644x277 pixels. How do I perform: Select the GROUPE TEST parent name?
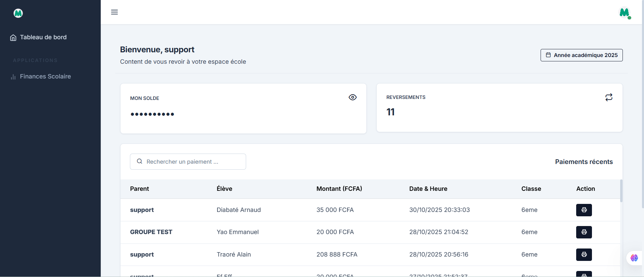pos(151,232)
